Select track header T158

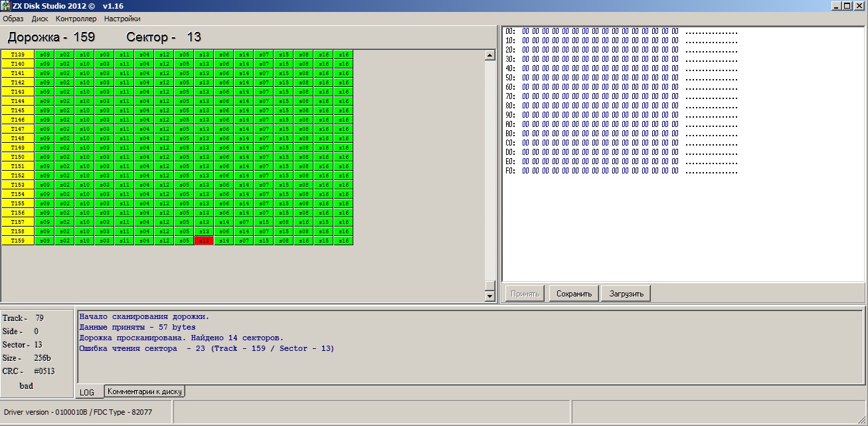coord(18,231)
